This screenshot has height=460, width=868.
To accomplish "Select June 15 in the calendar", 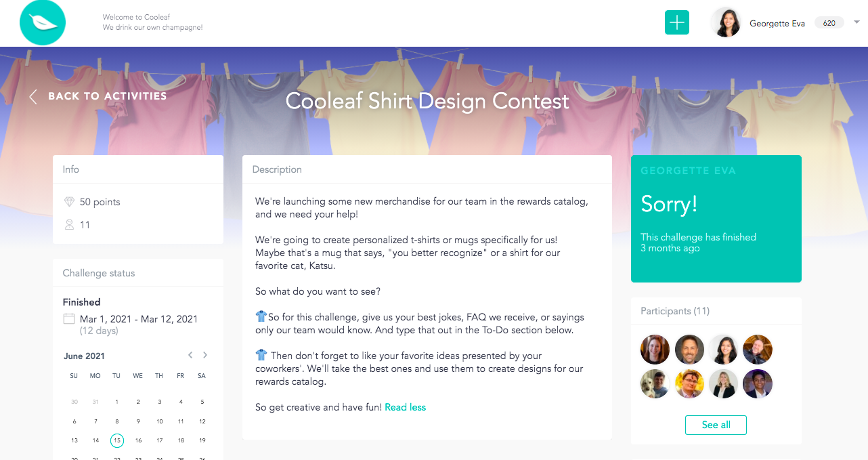I will point(117,440).
